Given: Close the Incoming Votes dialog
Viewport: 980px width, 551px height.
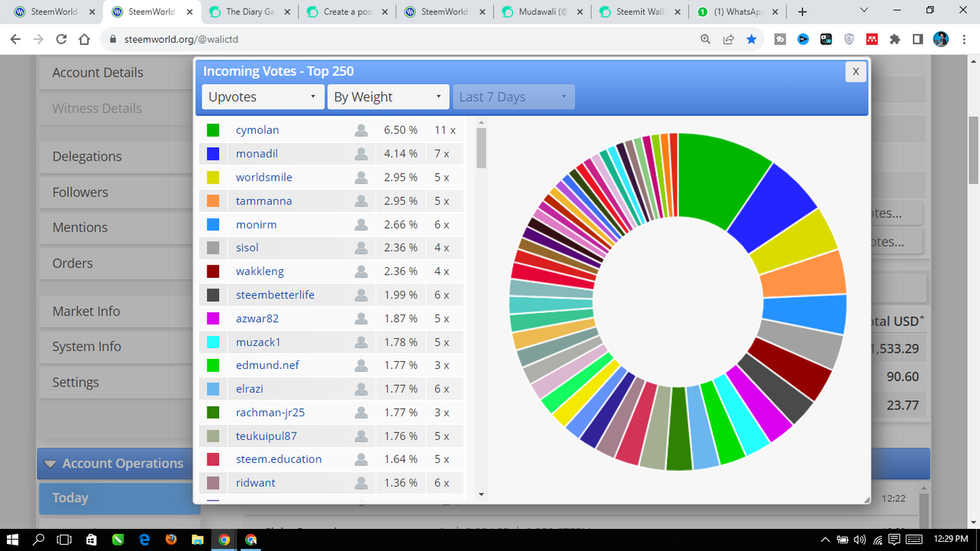Looking at the screenshot, I should (x=855, y=71).
